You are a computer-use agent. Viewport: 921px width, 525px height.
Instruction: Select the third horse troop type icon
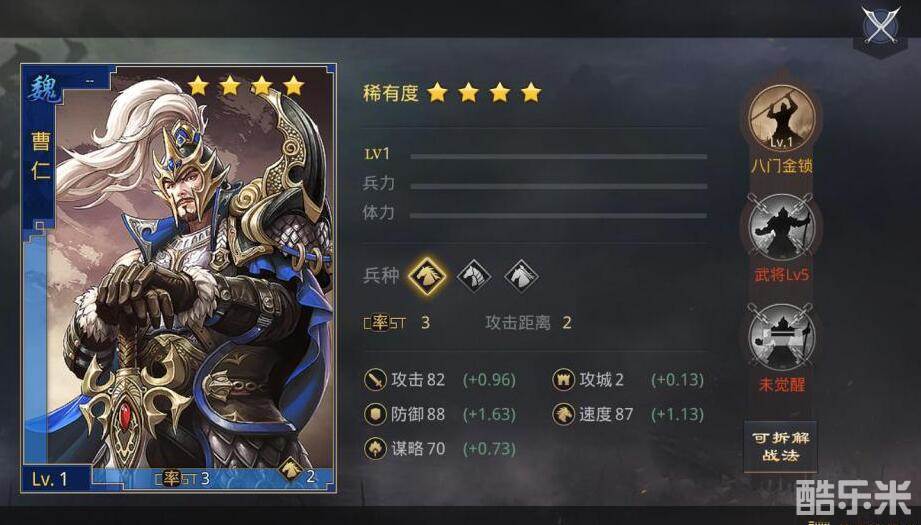(521, 275)
